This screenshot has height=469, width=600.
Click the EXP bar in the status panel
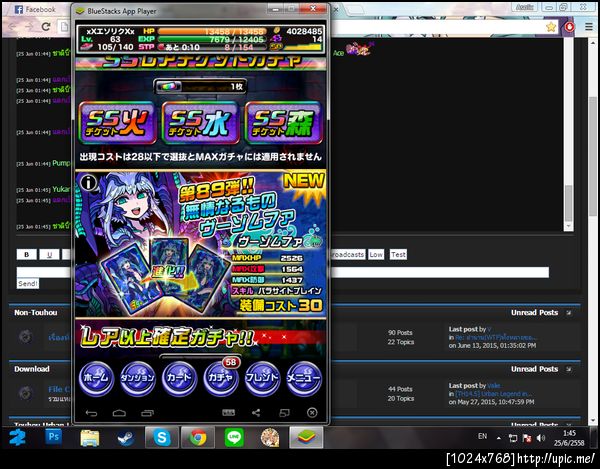click(212, 39)
